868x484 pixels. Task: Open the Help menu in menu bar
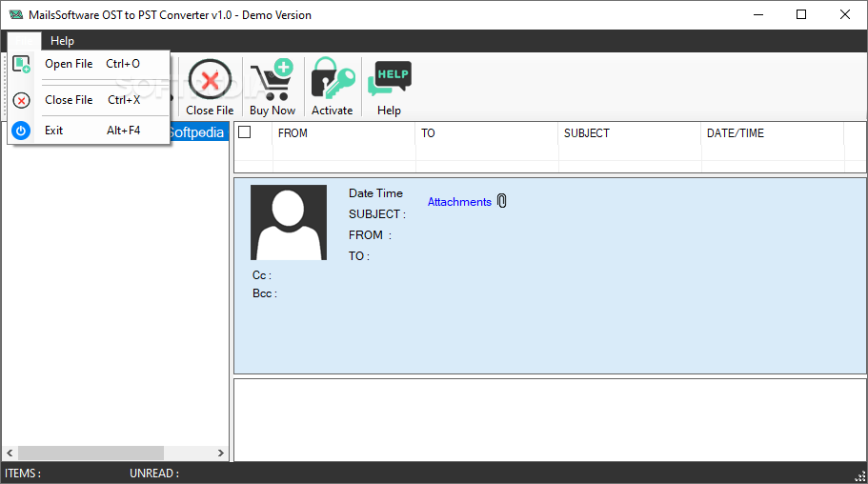coord(62,41)
